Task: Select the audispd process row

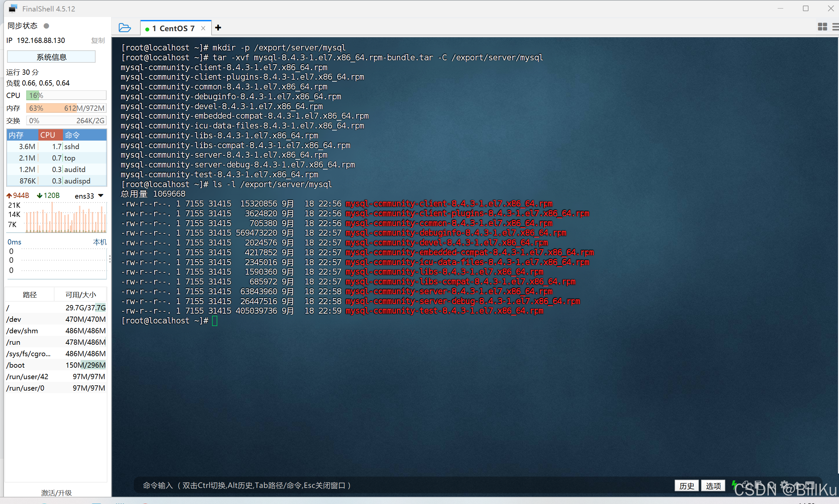Action: click(57, 181)
